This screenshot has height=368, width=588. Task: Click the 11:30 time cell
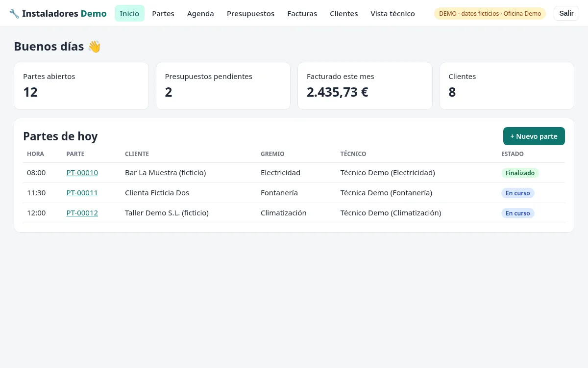coord(36,193)
